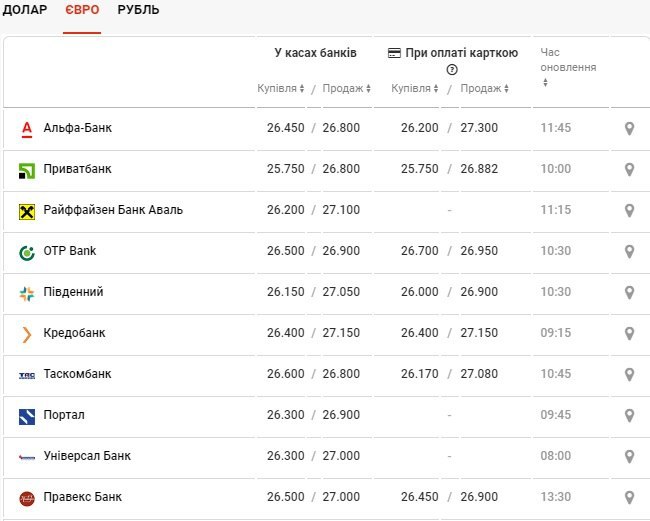Switch to the РУБЛЬ tab
The image size is (650, 521).
coord(138,10)
